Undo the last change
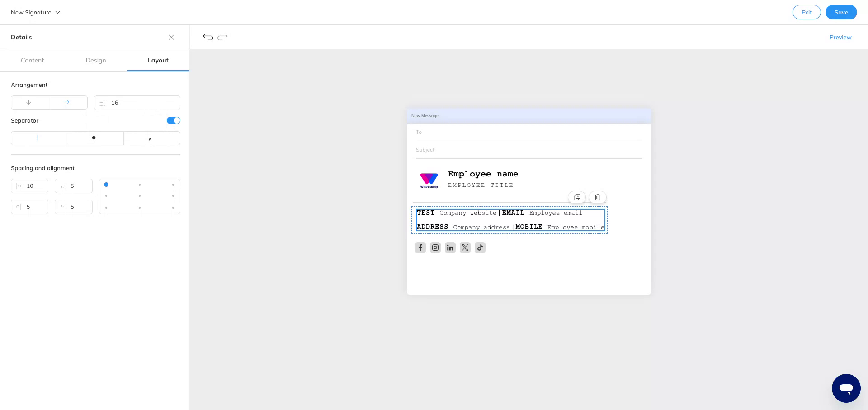Screen dimensions: 868x410 point(208,37)
